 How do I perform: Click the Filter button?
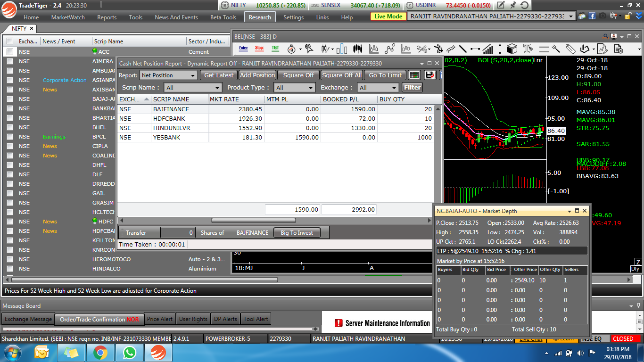(x=412, y=87)
